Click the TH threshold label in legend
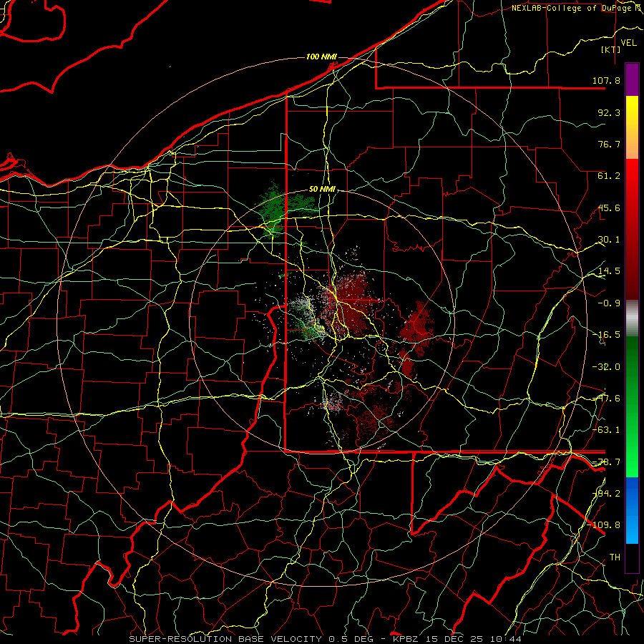The height and width of the screenshot is (644, 644). click(x=615, y=557)
